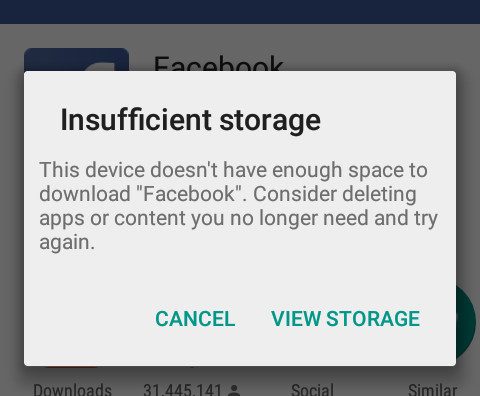The height and width of the screenshot is (396, 480).
Task: Tap the dark top app bar
Action: (240, 12)
